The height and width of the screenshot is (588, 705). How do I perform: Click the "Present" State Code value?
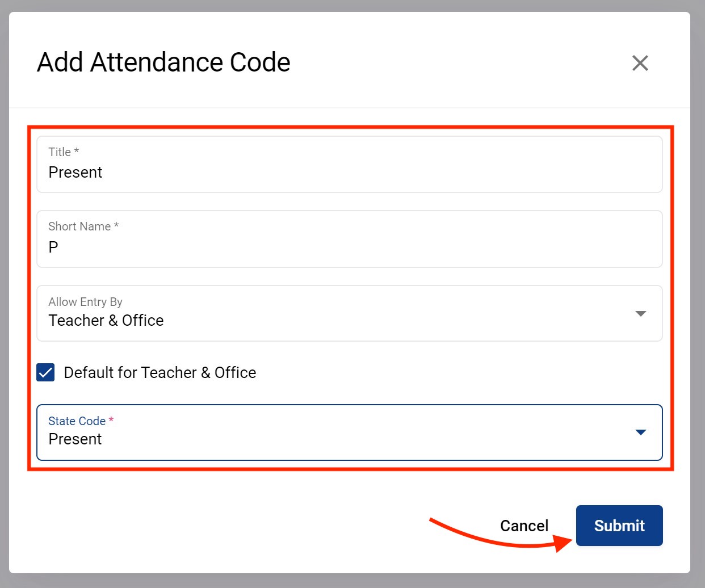point(75,439)
